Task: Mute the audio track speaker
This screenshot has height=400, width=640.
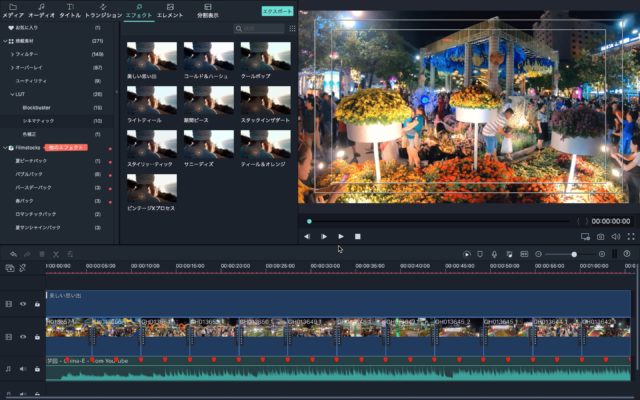Action: pos(23,369)
